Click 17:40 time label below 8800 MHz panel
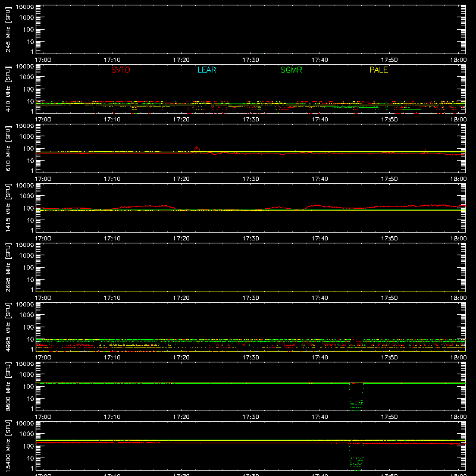 tap(320, 417)
